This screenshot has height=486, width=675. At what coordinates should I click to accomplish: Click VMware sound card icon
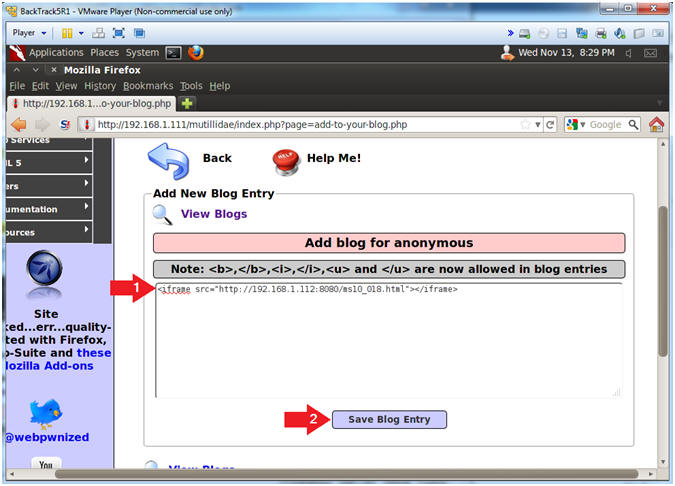tap(620, 33)
